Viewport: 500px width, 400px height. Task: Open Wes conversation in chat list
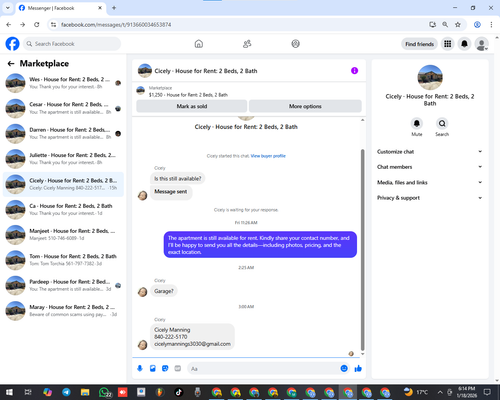(x=63, y=83)
